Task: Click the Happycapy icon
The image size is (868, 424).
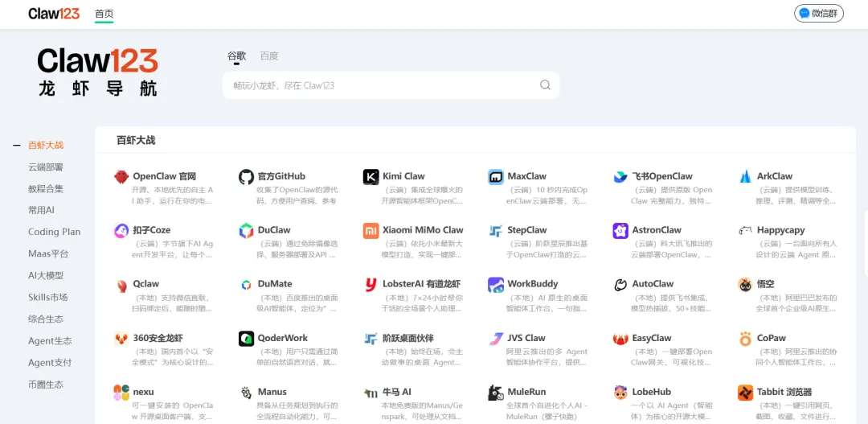Action: pos(745,231)
